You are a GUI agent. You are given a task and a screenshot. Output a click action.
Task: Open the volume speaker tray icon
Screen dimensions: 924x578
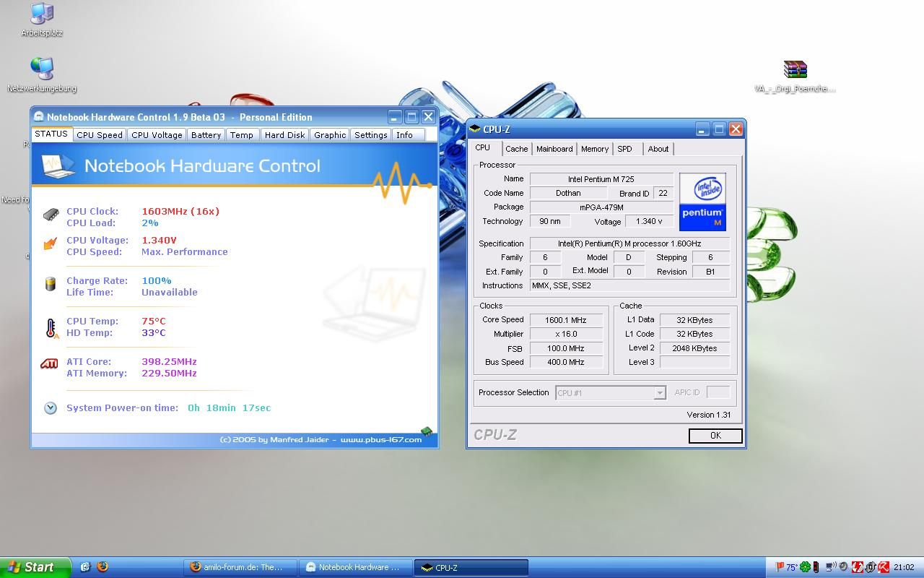(x=843, y=567)
